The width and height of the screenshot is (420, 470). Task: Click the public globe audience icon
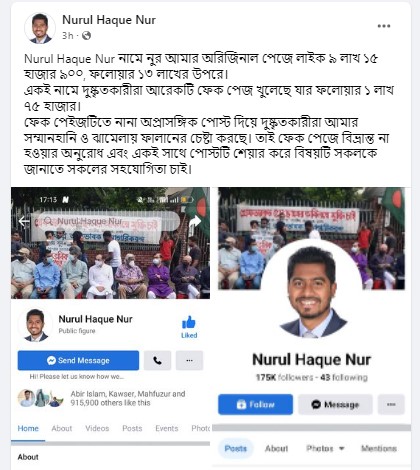point(86,36)
